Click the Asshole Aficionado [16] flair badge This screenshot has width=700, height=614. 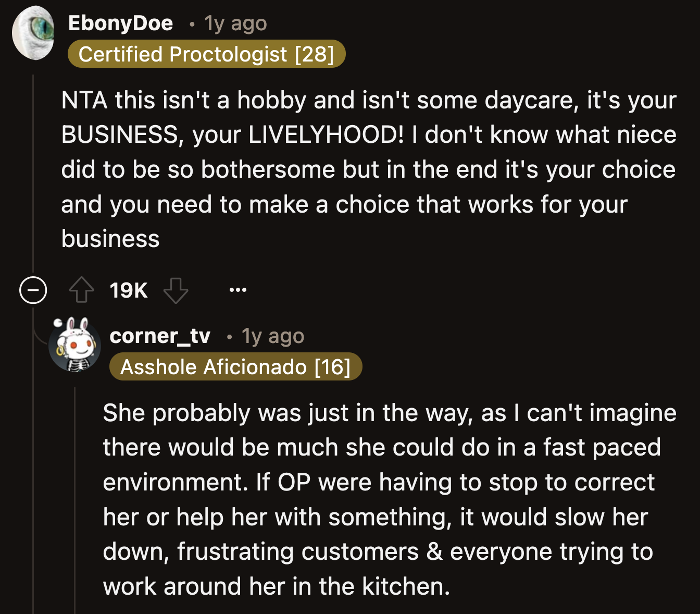tap(235, 366)
